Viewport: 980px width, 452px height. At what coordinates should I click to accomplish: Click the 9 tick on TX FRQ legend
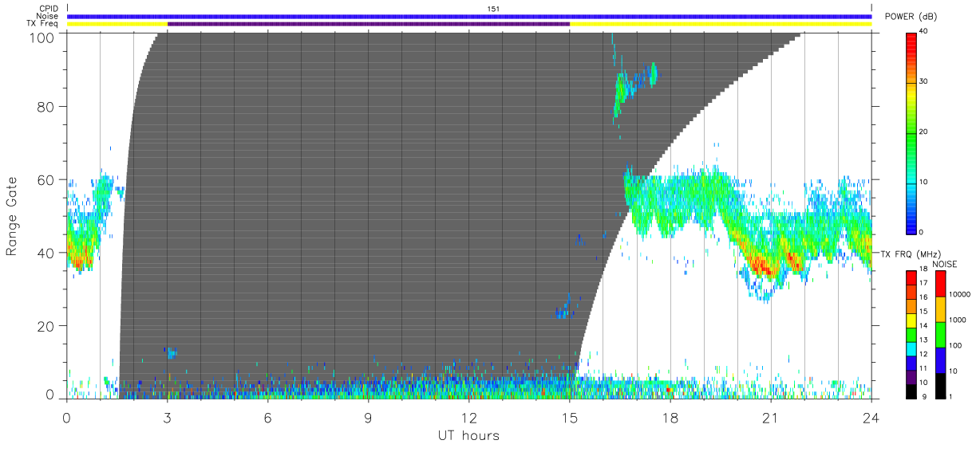click(x=923, y=396)
